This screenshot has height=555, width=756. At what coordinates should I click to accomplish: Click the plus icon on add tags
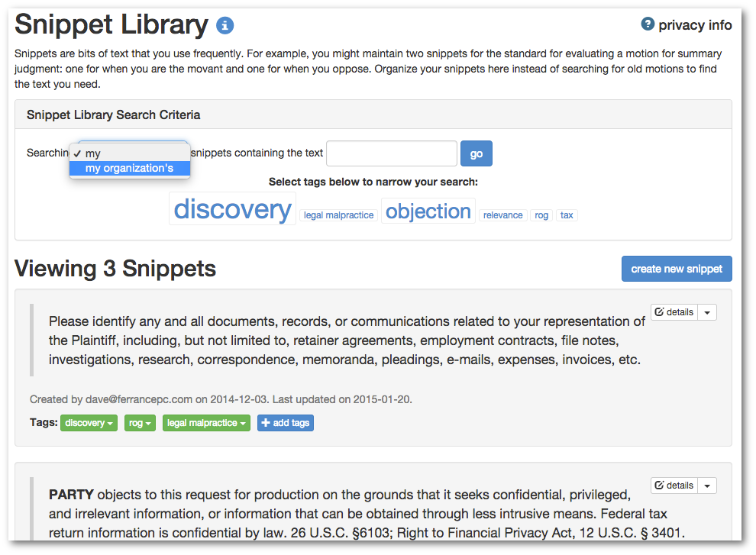coord(266,423)
